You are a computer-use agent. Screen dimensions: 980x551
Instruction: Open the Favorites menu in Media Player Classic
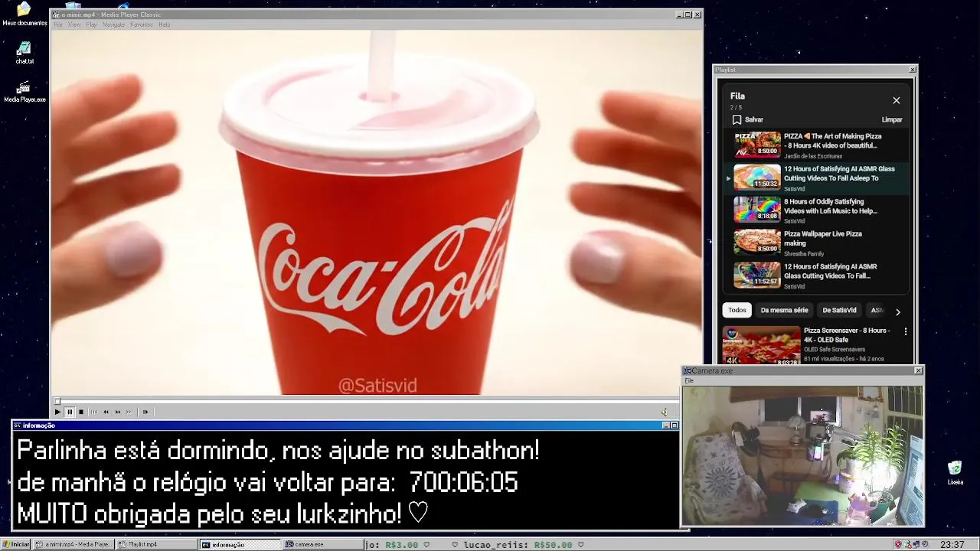[x=142, y=24]
